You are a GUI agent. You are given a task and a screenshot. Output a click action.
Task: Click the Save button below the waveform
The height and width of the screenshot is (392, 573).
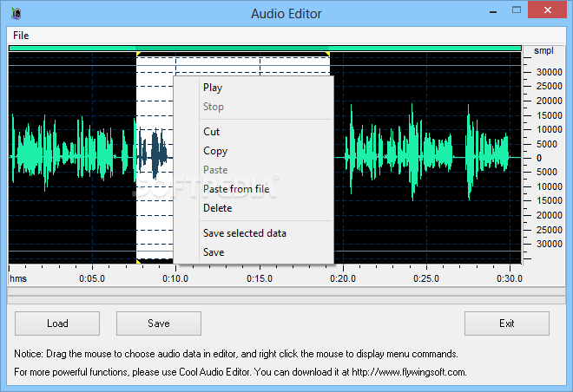(159, 323)
